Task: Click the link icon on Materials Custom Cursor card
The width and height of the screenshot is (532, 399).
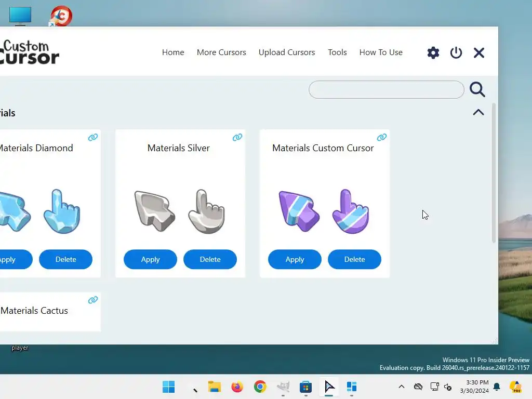Action: (x=382, y=137)
